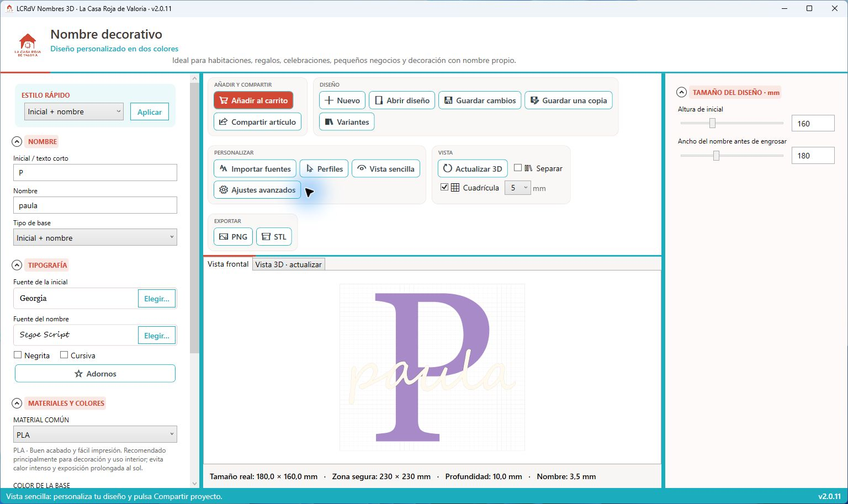
Task: Collapse the TAMAÑO DEL DISEÑO section
Action: [682, 93]
